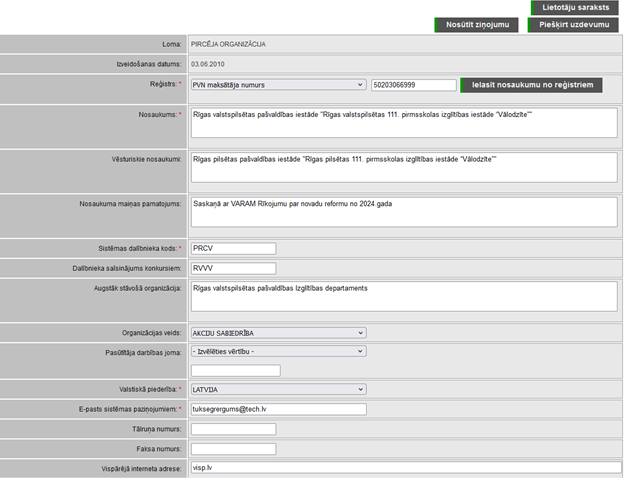Open the Pasūtītāja darbības joma dropdown
Viewport: 624px width, 478px height.
click(x=277, y=351)
